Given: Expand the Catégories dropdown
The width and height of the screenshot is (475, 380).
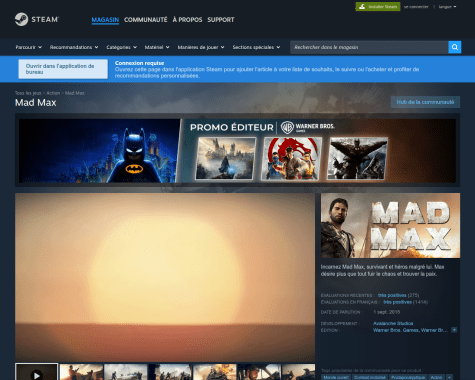Looking at the screenshot, I should tap(122, 47).
